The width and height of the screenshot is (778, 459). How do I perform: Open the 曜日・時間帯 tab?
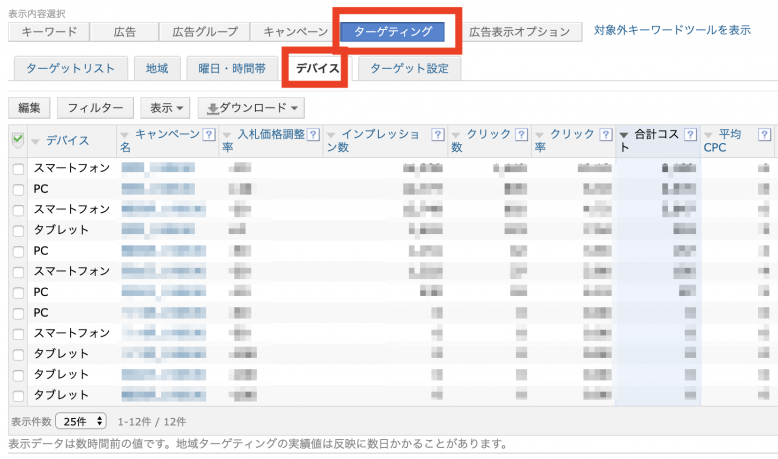tap(231, 68)
